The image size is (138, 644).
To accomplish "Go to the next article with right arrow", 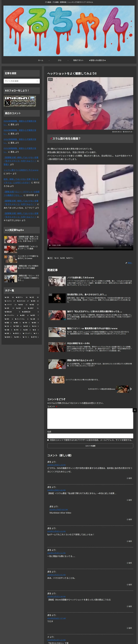I will point(131,389).
